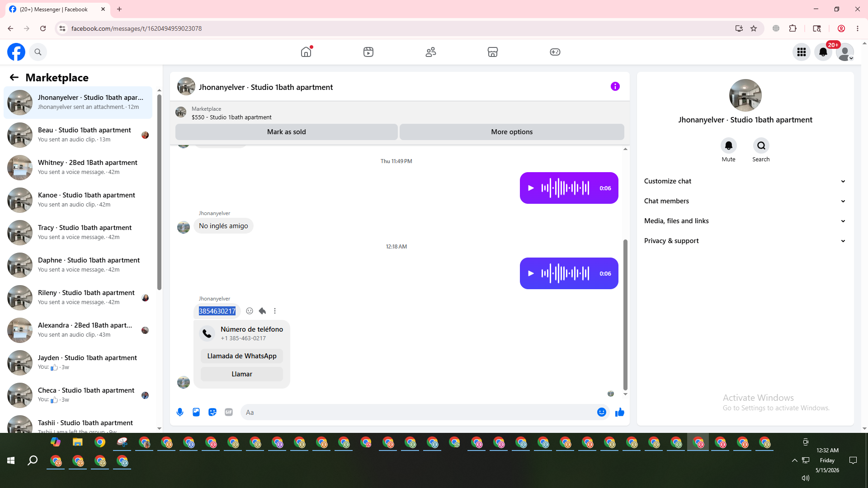Attach a photo file

click(196, 412)
